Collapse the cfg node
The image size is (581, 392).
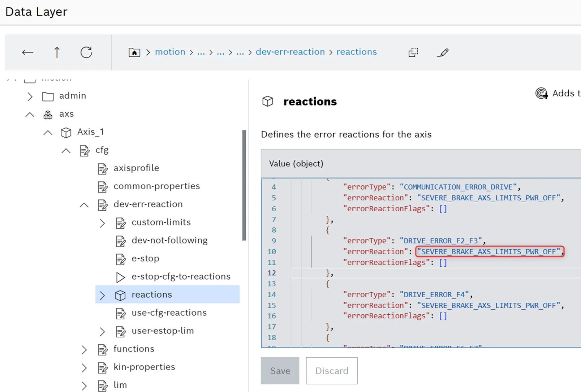(x=66, y=151)
